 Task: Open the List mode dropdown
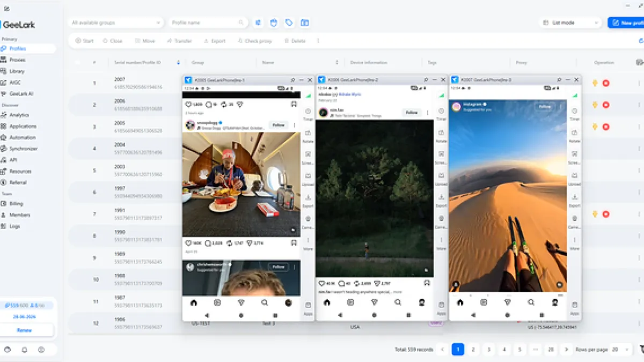point(570,23)
